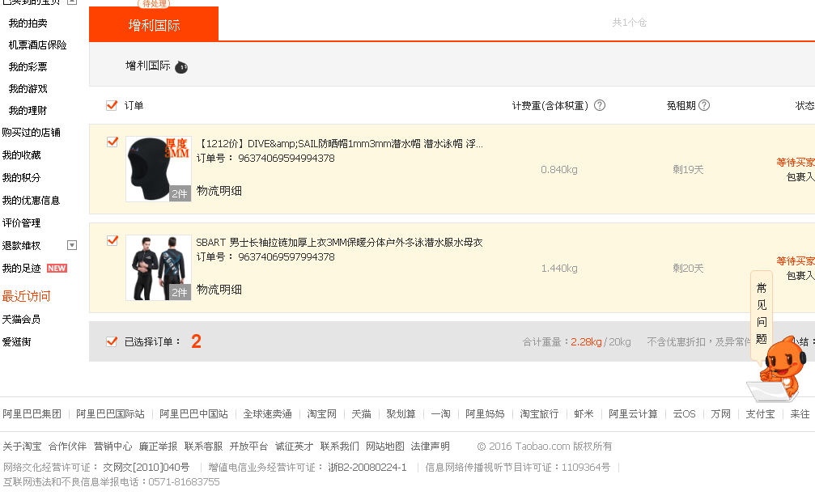Open 联系客服 footer link

point(203,447)
